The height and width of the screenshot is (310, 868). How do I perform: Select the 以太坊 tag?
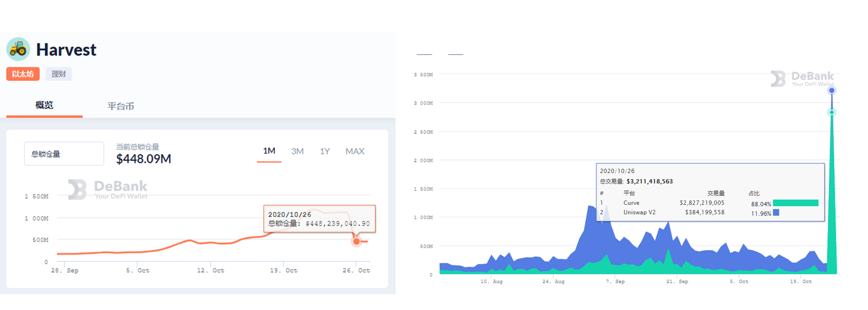point(23,74)
